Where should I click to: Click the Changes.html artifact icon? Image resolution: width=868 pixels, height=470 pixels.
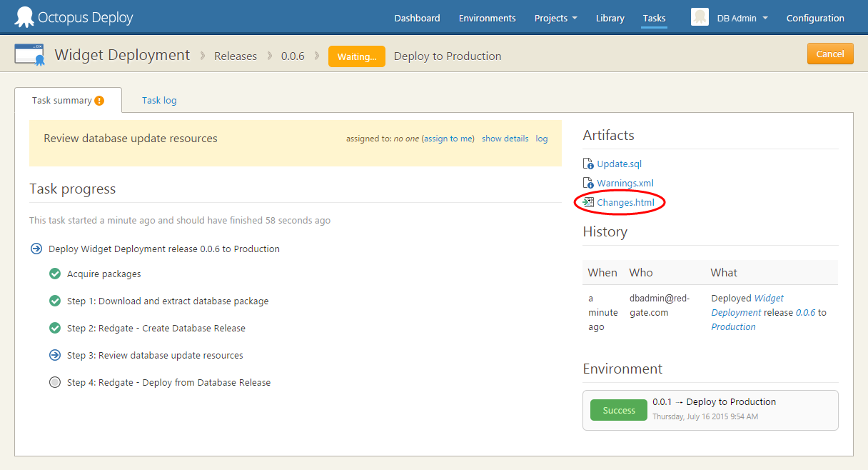point(588,203)
